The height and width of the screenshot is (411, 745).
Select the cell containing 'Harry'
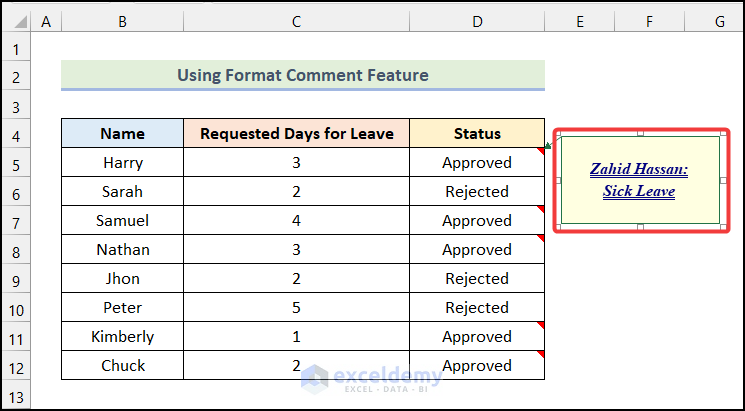(x=122, y=163)
